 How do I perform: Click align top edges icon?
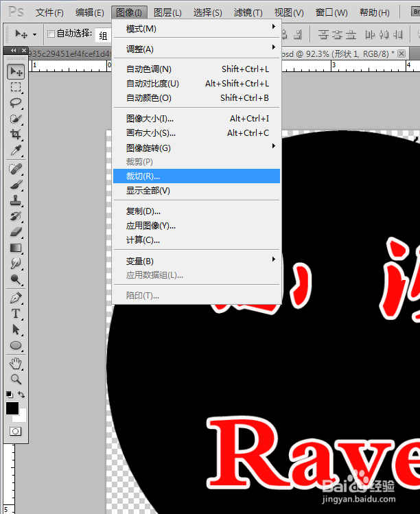point(323,34)
